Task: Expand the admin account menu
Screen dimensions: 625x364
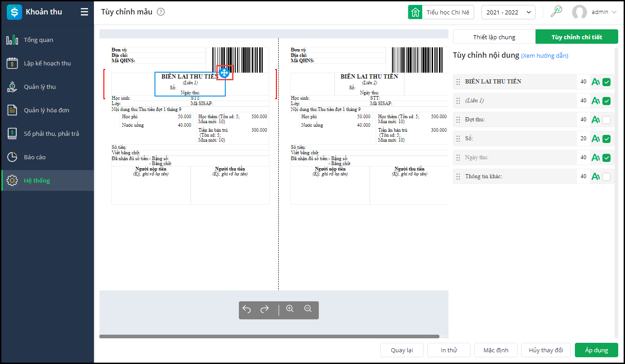Action: coord(594,12)
